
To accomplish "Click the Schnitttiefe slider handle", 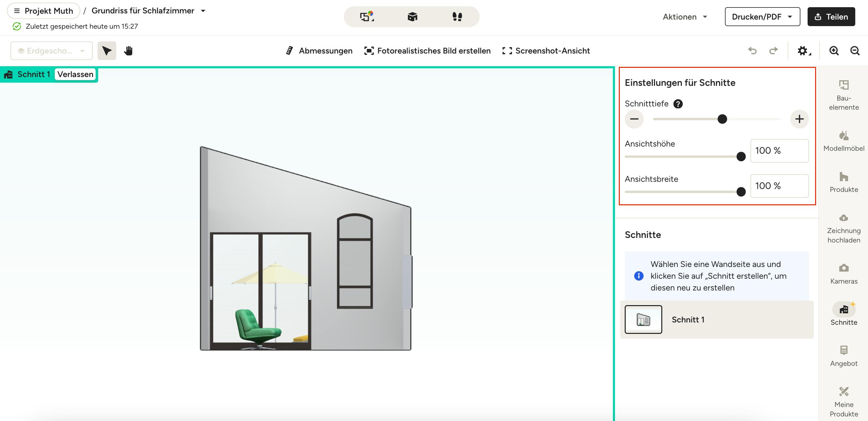I will coord(722,119).
